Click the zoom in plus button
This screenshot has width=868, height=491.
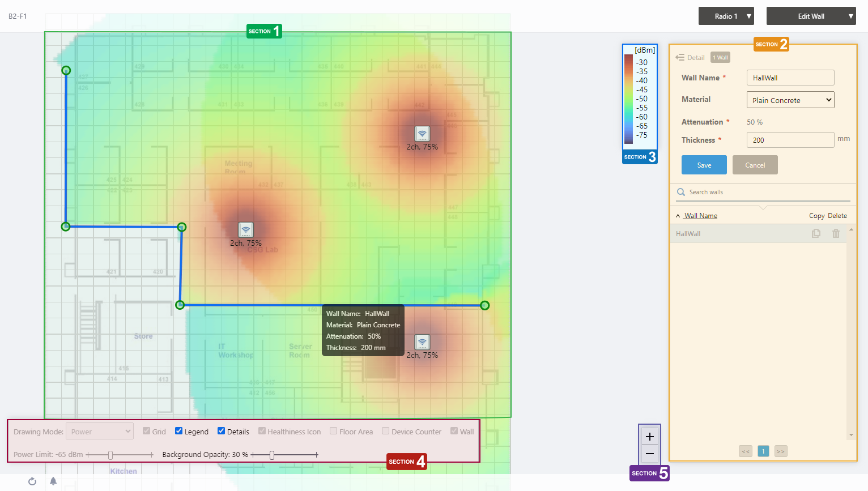[649, 437]
